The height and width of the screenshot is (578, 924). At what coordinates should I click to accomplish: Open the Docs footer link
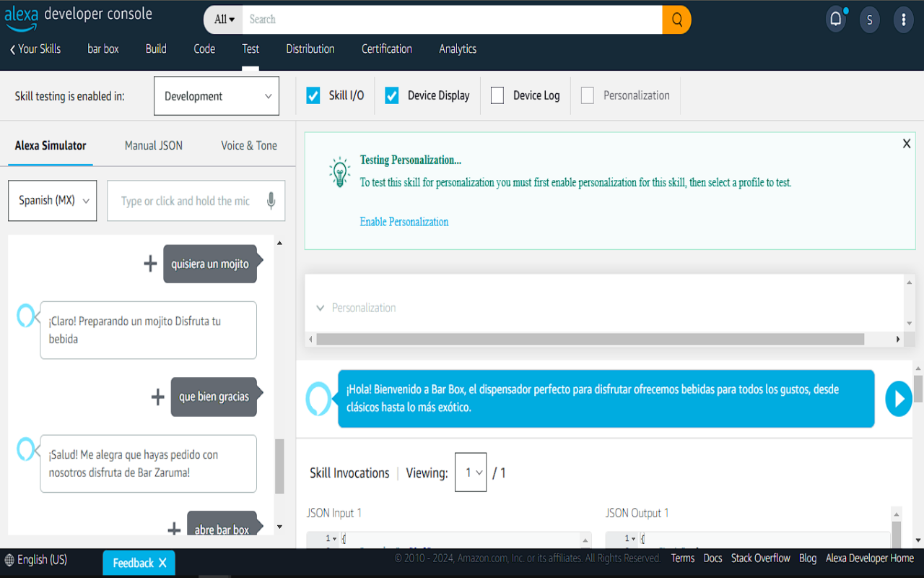click(x=713, y=558)
